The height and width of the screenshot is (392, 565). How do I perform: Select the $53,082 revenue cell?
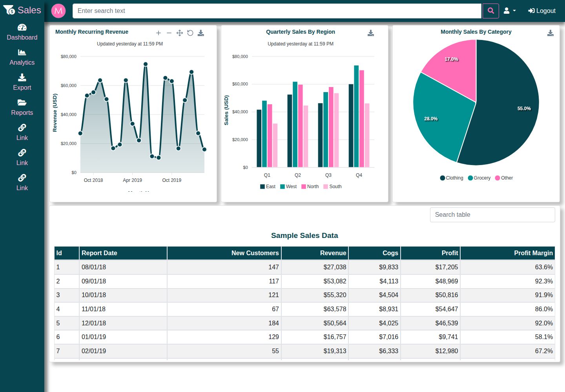coord(315,281)
